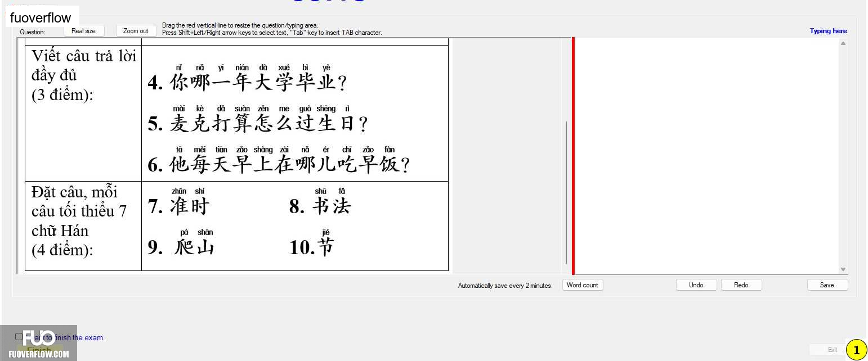Screen dimensions: 868x361
Task: Click the typing area scroll down arrow
Action: (x=843, y=269)
